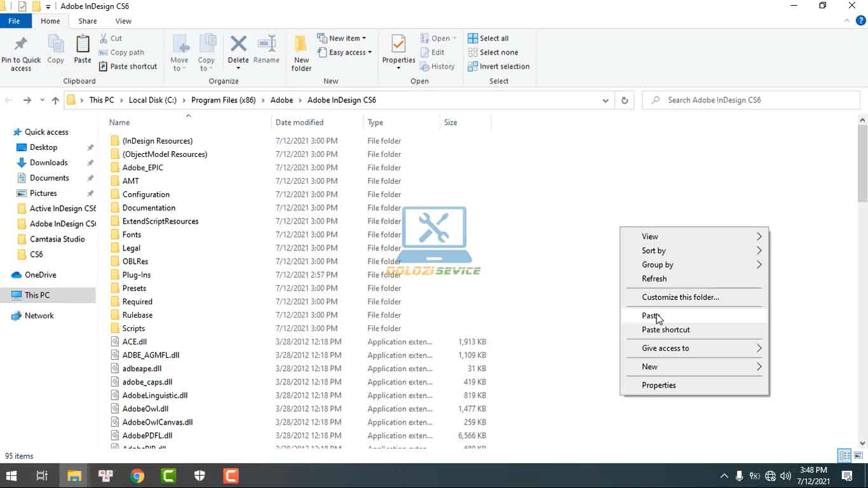
Task: Click the Refresh button beside address bar
Action: point(625,100)
